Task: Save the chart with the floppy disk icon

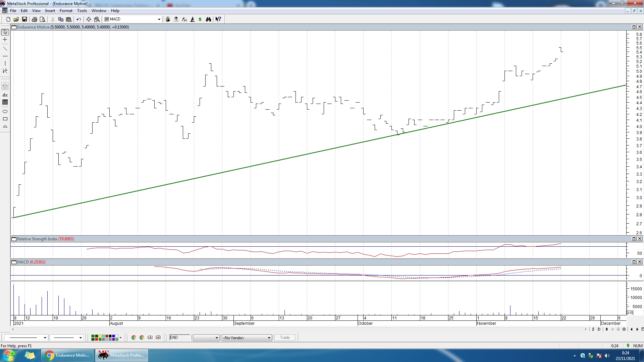Action: coord(24,19)
